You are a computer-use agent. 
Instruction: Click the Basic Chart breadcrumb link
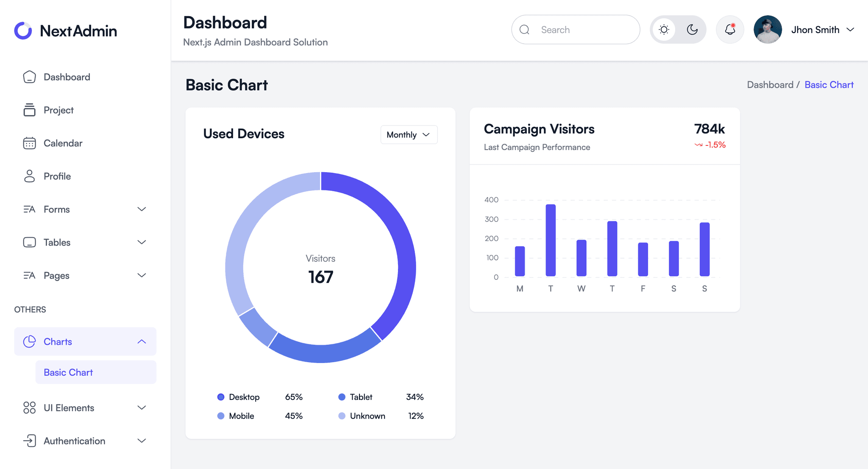[x=829, y=85]
